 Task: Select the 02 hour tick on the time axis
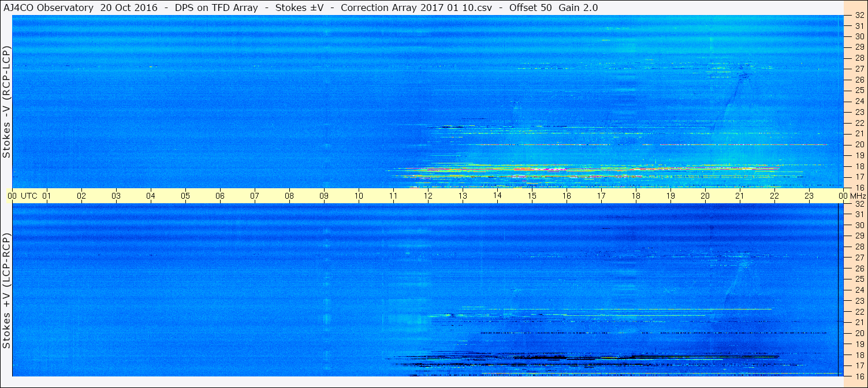81,196
